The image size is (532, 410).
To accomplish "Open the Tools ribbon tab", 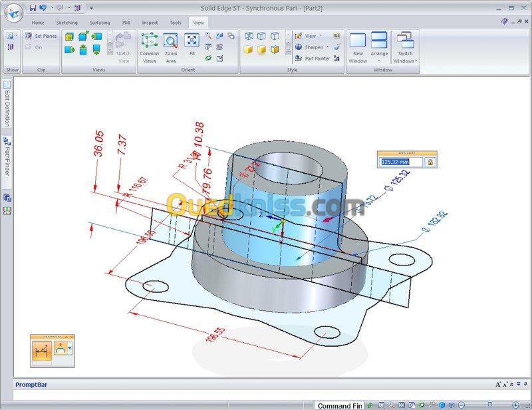I will pos(175,23).
